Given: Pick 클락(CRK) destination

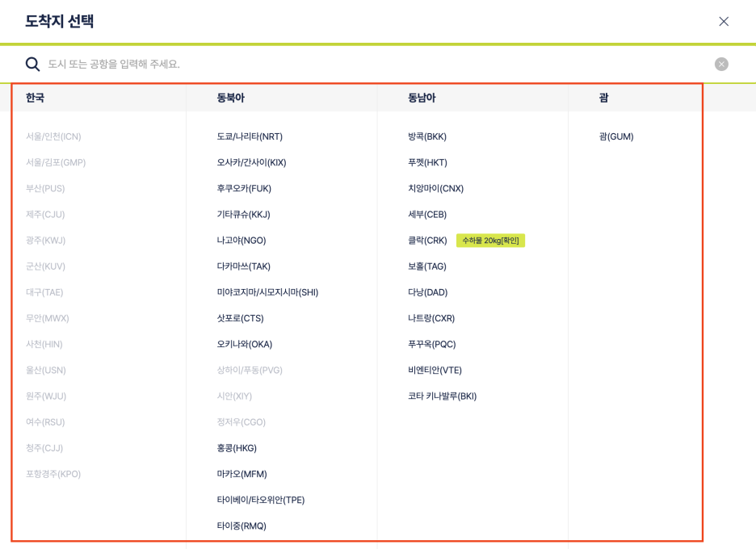Looking at the screenshot, I should (427, 241).
